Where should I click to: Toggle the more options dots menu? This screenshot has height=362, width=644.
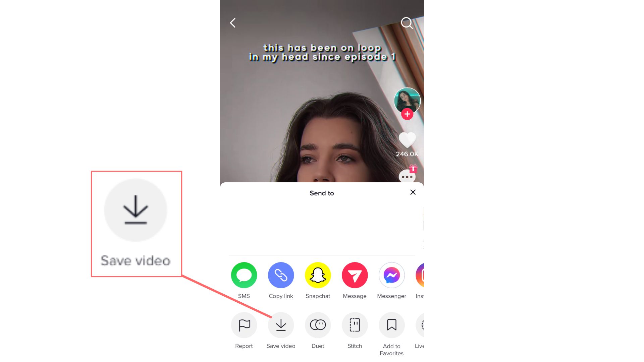407,177
